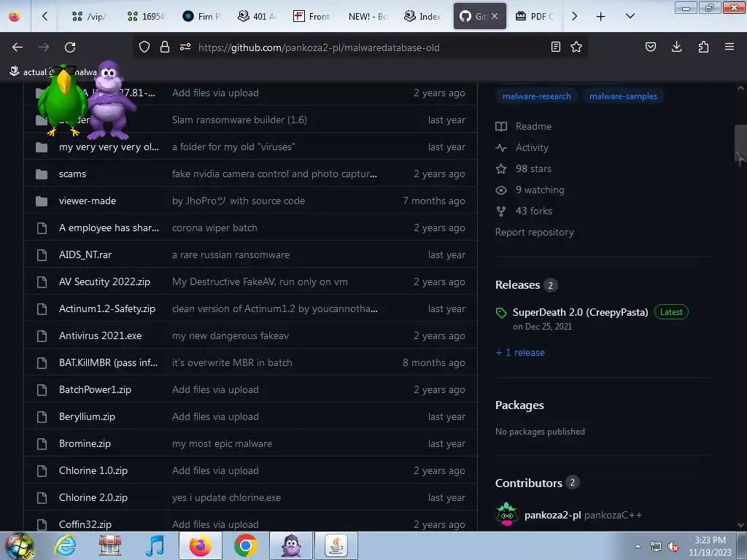
Task: Select the malware-samples topic tag
Action: click(x=623, y=96)
